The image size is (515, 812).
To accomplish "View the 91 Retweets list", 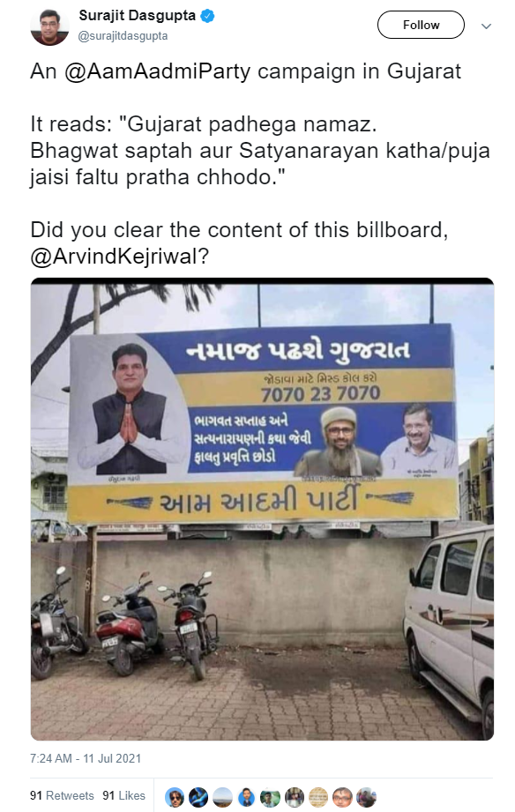I will coord(63,795).
